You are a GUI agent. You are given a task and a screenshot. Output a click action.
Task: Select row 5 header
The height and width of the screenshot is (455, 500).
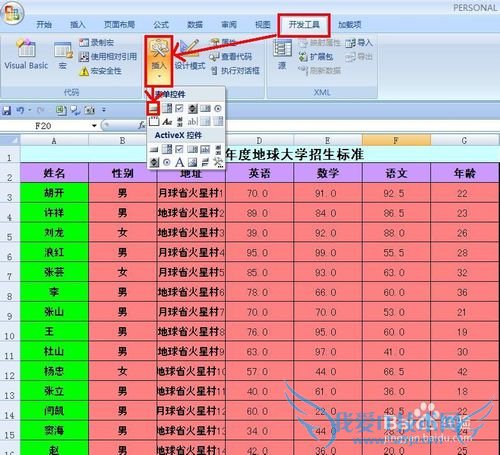(x=10, y=233)
